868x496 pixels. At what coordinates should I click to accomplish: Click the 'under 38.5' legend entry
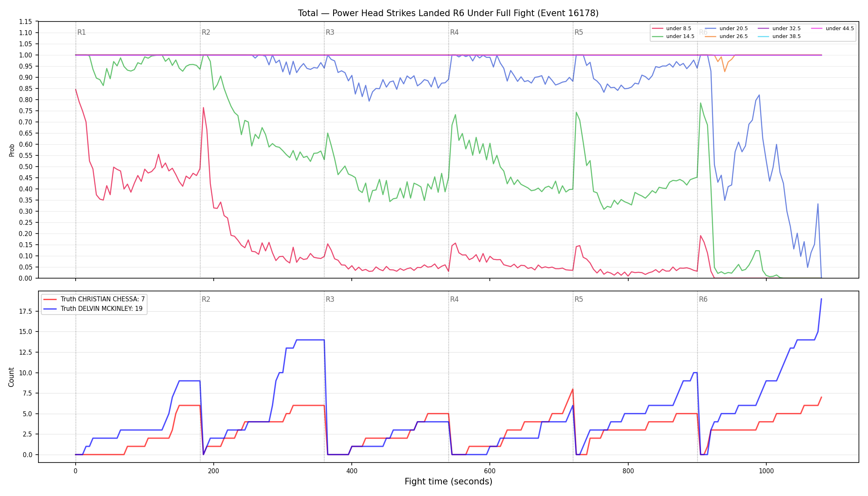(x=779, y=36)
